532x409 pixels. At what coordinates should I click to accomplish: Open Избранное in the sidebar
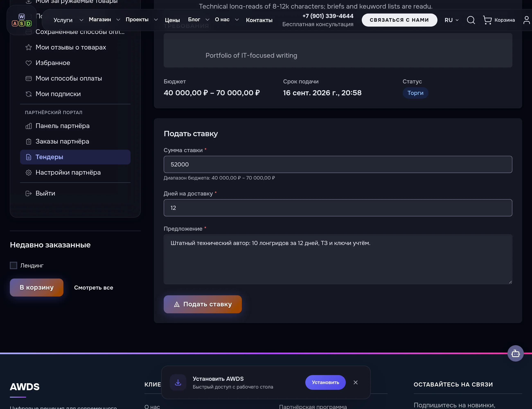(75, 63)
